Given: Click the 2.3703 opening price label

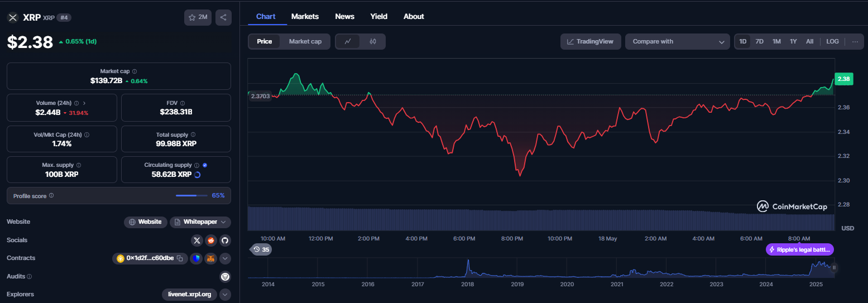Looking at the screenshot, I should pyautogui.click(x=260, y=96).
